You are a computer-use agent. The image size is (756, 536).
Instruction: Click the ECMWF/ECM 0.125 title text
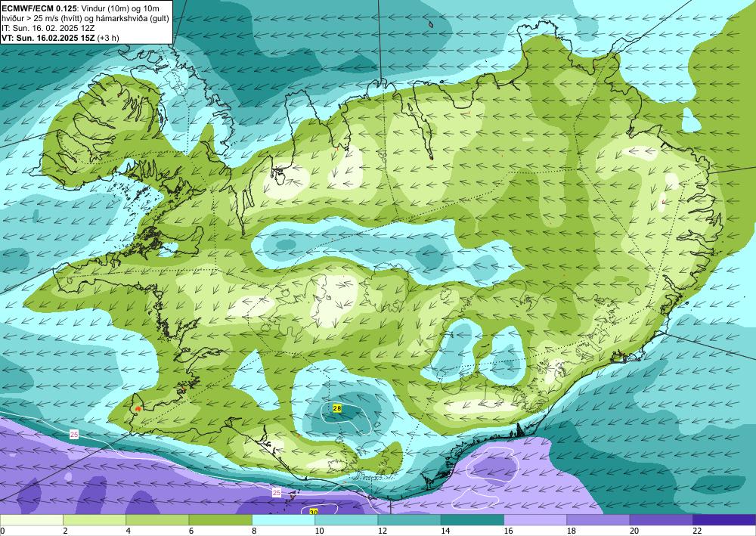37,8
